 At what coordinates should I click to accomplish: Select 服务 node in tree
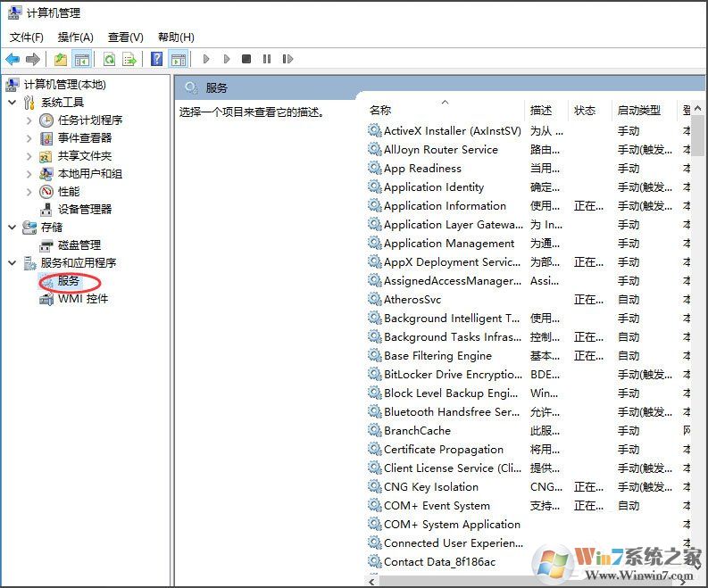(69, 281)
